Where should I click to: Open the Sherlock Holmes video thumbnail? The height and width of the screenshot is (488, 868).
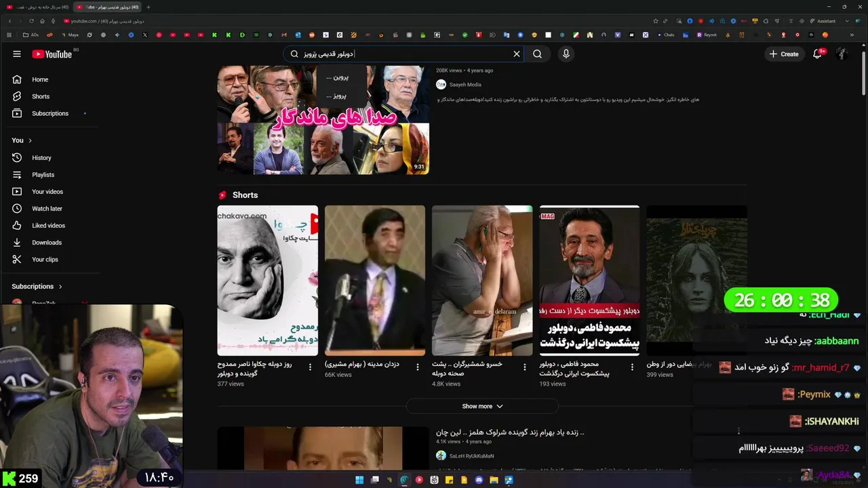(323, 447)
